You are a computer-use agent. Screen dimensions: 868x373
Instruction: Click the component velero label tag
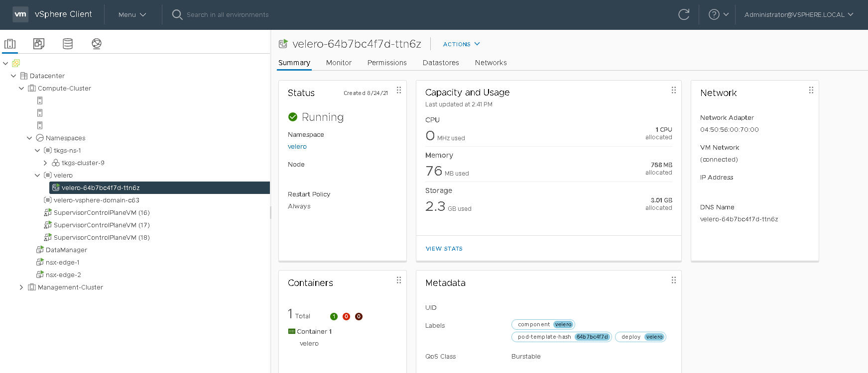click(543, 324)
